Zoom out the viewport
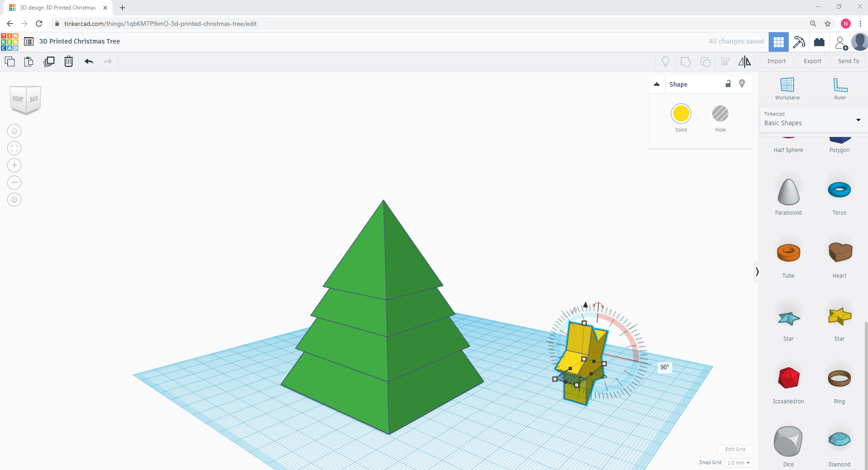This screenshot has height=470, width=868. click(x=15, y=183)
